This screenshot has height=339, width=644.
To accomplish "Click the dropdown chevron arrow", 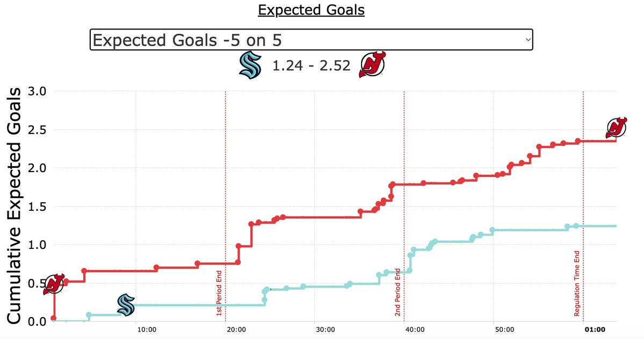I will point(528,40).
